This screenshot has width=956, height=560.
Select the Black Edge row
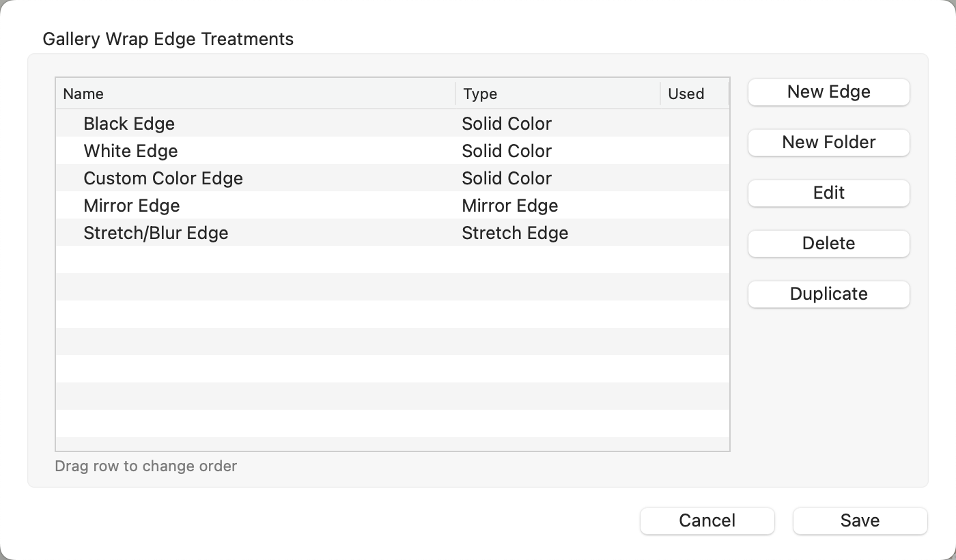(x=129, y=124)
